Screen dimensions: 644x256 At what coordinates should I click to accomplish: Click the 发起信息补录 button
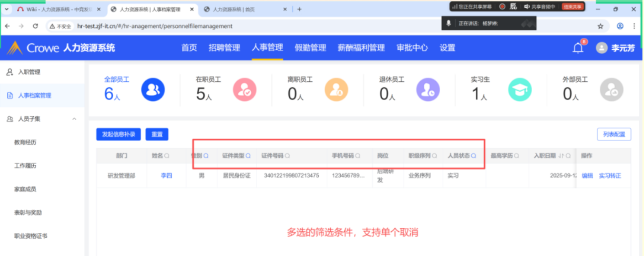coord(119,135)
